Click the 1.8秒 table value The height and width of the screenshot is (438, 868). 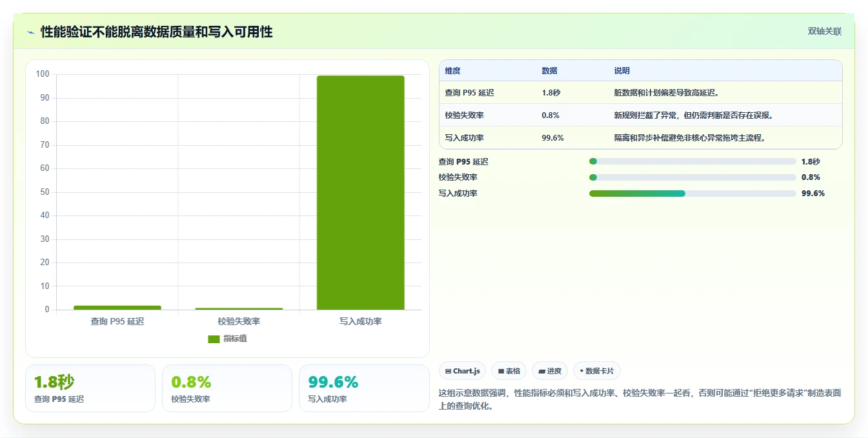click(551, 93)
